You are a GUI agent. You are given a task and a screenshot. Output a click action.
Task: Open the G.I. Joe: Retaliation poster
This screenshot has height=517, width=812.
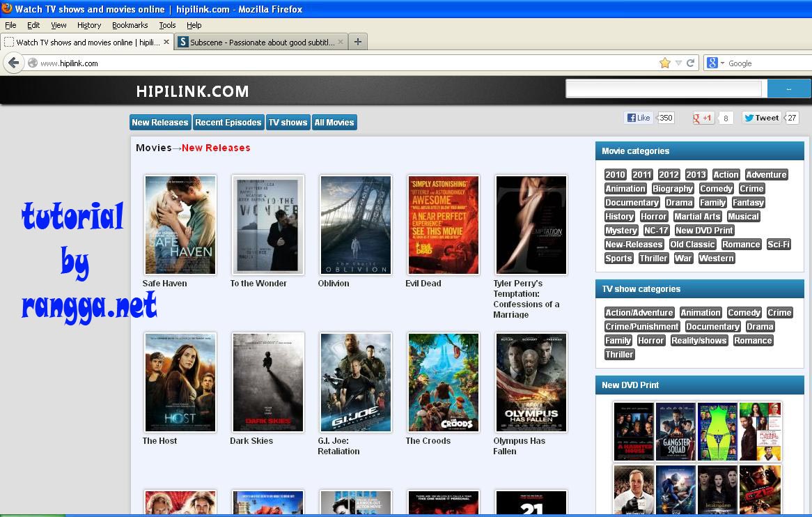[356, 383]
